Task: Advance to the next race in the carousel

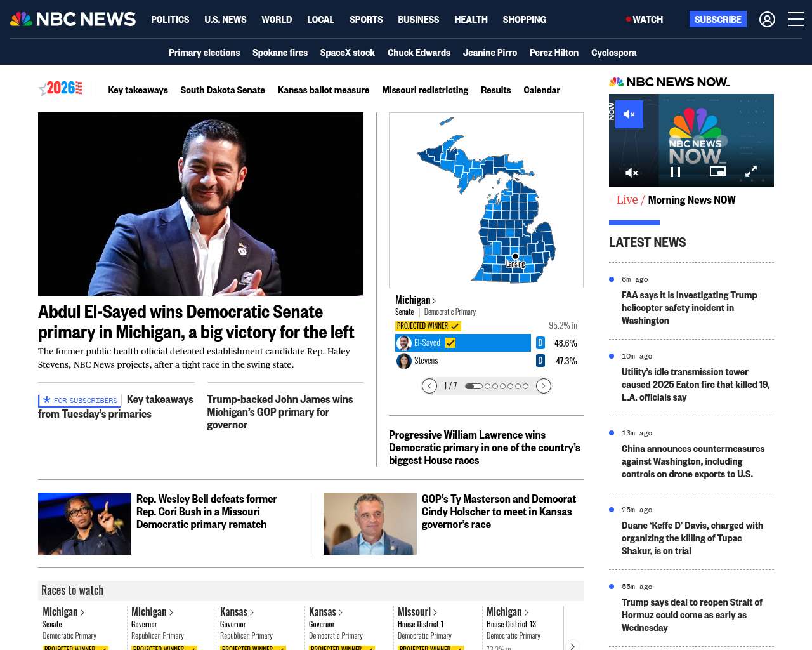Action: [544, 386]
